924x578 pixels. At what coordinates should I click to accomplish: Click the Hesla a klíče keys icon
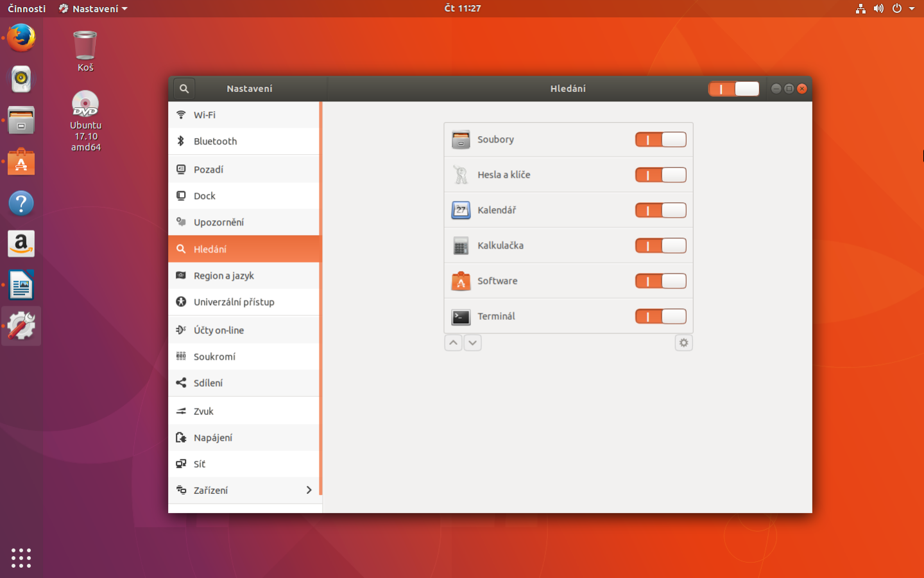click(461, 175)
